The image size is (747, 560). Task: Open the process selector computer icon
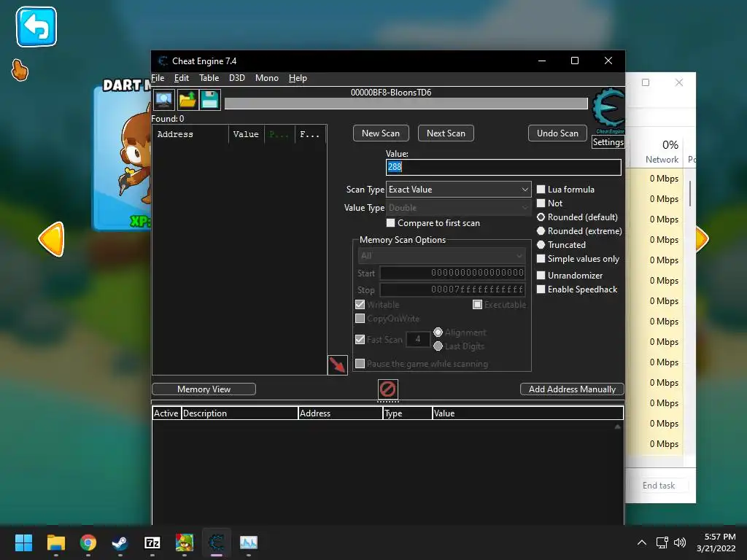164,100
